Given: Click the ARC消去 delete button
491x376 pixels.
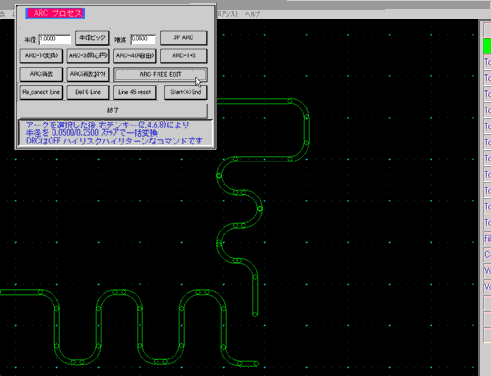Looking at the screenshot, I should pyautogui.click(x=41, y=74).
